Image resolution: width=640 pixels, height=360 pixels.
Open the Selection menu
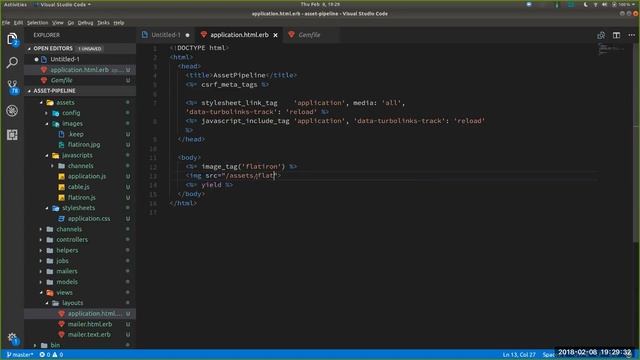[x=38, y=23]
